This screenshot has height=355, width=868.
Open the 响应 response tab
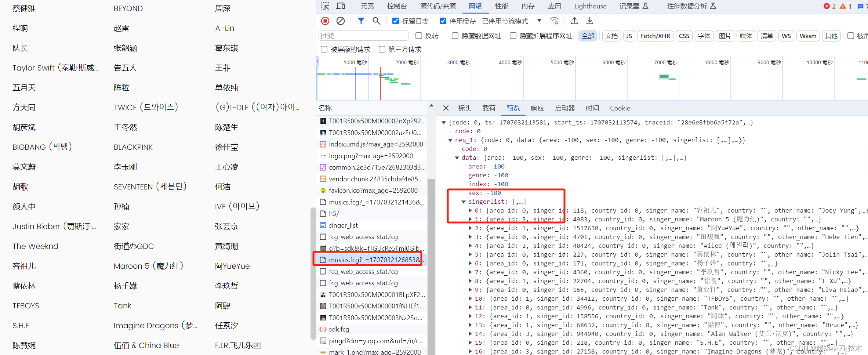click(537, 108)
